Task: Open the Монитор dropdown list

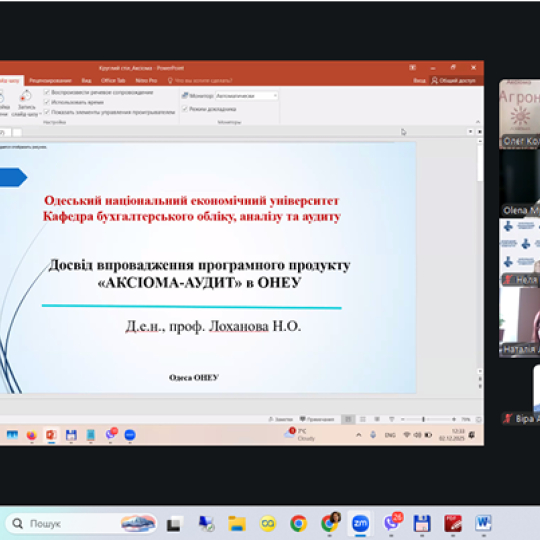Action: (x=247, y=95)
